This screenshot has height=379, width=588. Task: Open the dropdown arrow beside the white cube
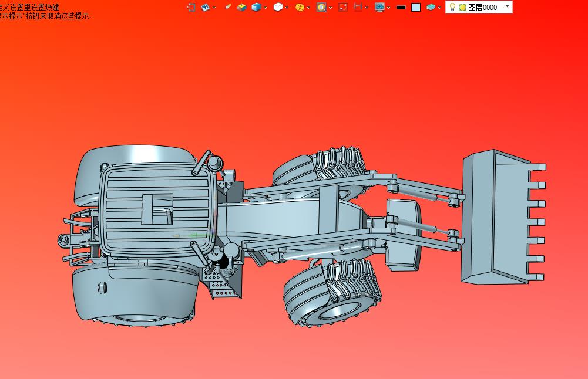(287, 8)
